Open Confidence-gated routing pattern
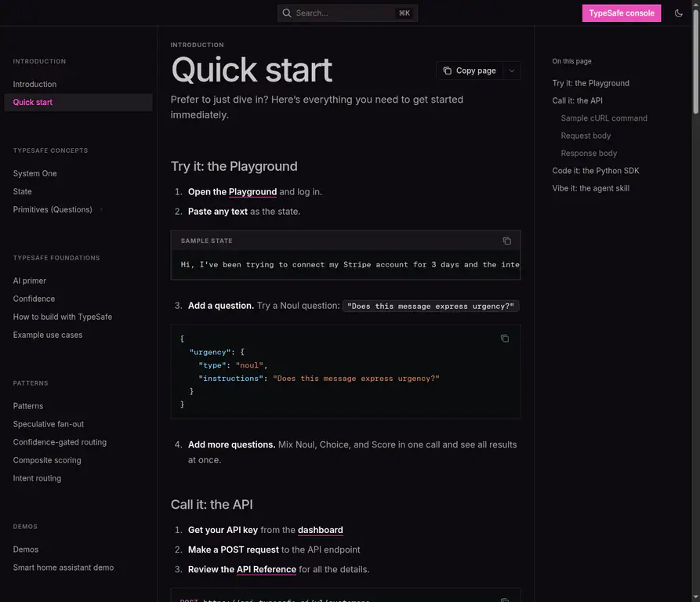The image size is (700, 602). point(60,442)
